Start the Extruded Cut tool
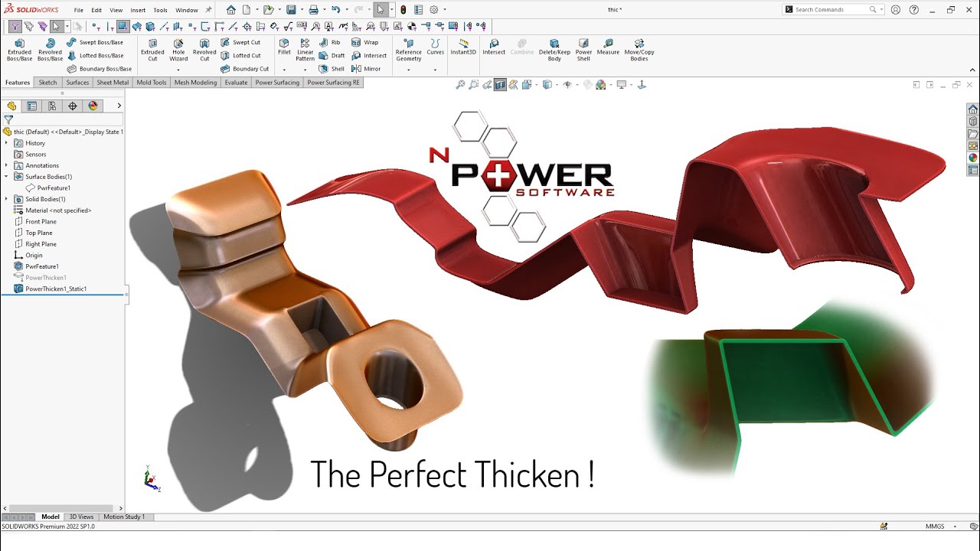Image resolution: width=980 pixels, height=551 pixels. tap(152, 50)
